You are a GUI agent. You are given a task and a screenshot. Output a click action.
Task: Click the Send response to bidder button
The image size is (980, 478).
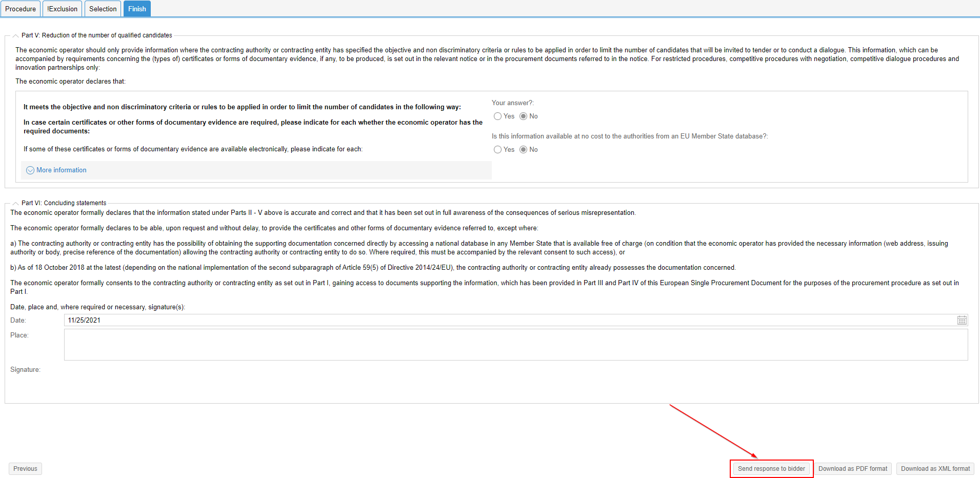coord(771,469)
